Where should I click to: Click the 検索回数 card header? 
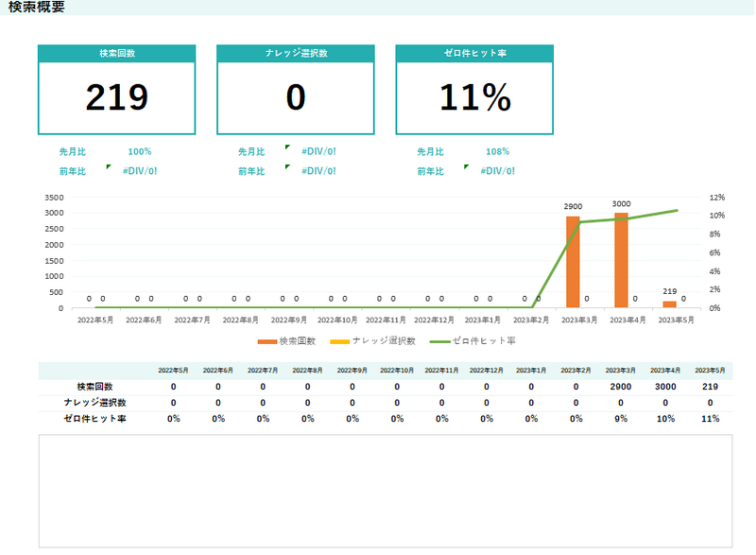[x=116, y=53]
